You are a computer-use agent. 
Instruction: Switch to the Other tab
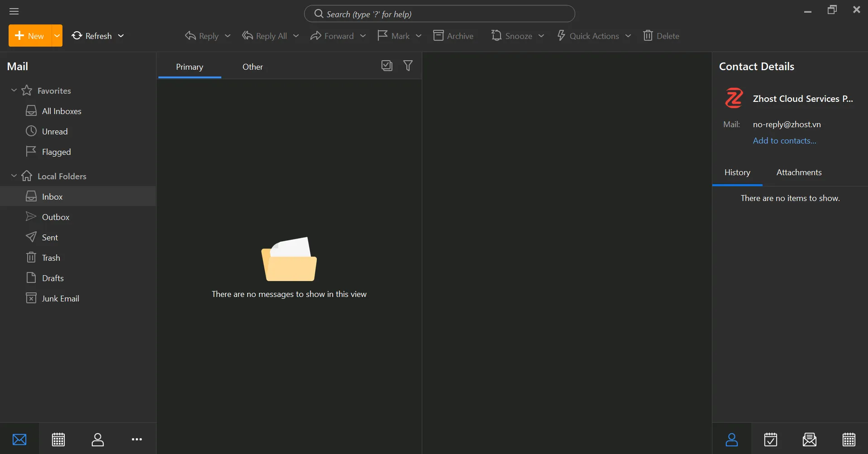pos(253,67)
